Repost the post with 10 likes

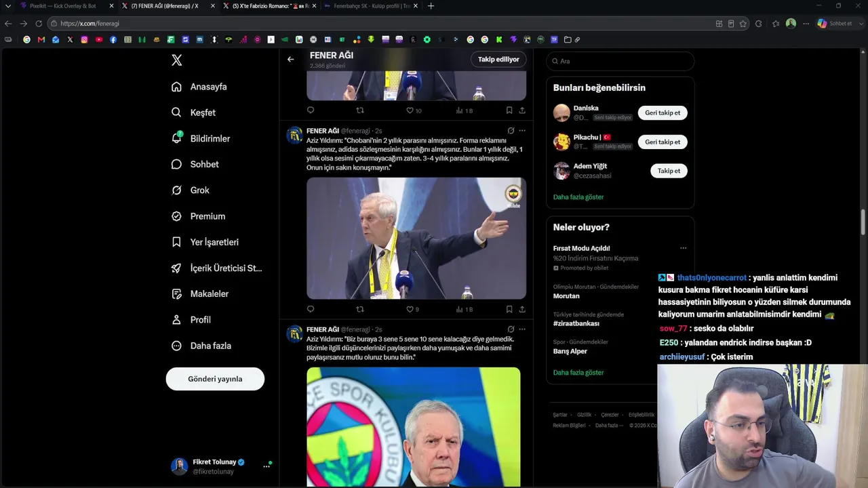(x=360, y=110)
